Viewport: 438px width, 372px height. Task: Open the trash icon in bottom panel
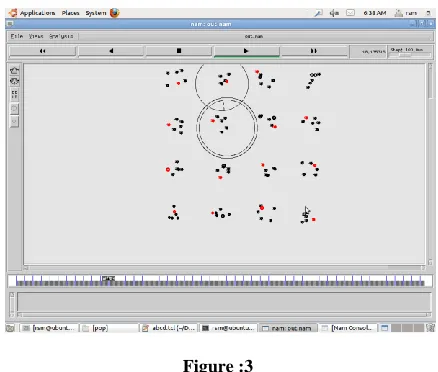tap(430, 328)
